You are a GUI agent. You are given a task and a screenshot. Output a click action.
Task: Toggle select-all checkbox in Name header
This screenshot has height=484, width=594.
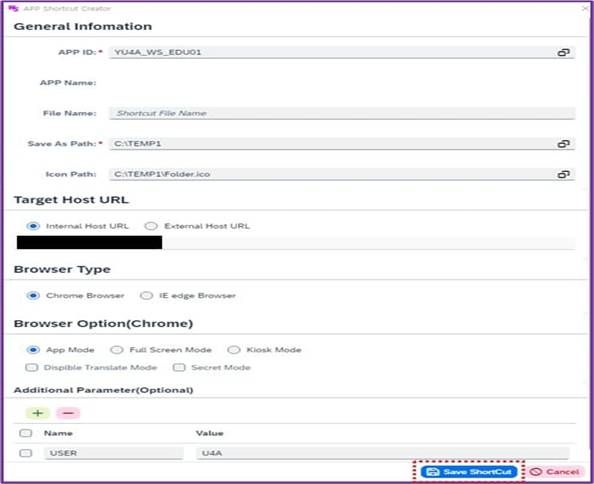(x=25, y=433)
